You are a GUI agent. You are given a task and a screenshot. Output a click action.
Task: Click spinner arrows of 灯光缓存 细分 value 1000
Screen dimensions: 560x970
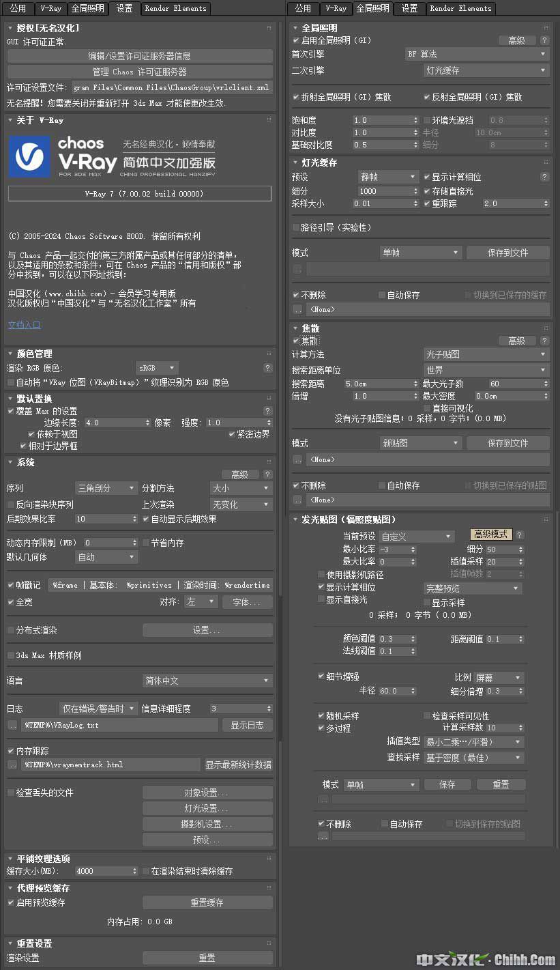tap(415, 191)
